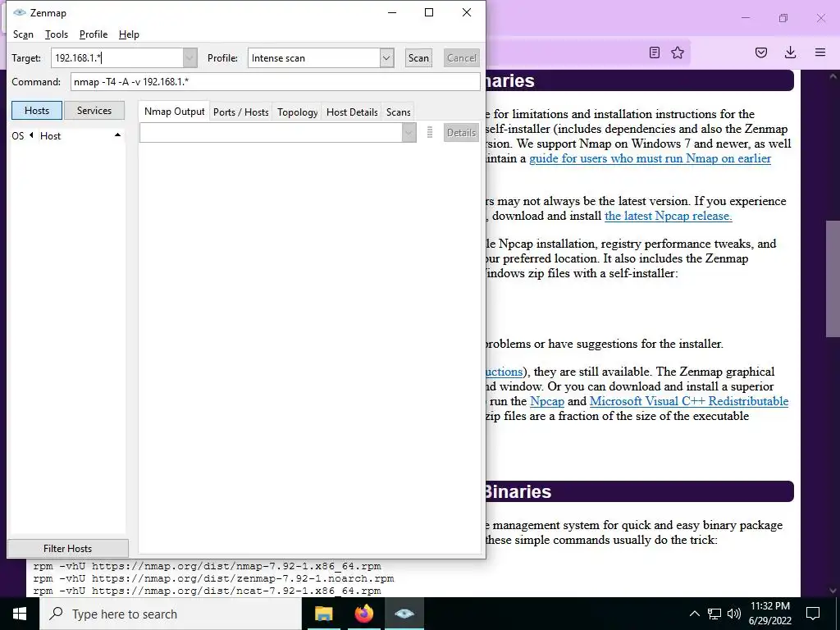Viewport: 840px width, 630px height.
Task: Switch to the Topology tab
Action: point(297,112)
